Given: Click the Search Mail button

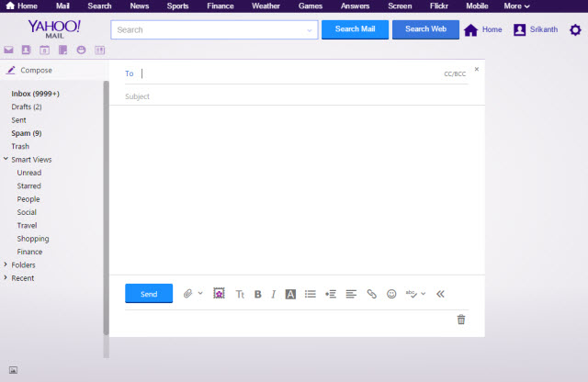Looking at the screenshot, I should [355, 29].
